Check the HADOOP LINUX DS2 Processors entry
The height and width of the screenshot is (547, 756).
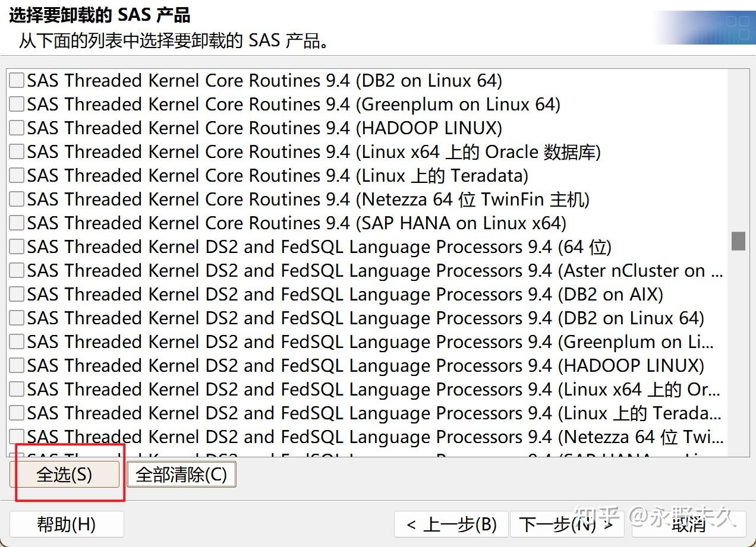(x=16, y=365)
